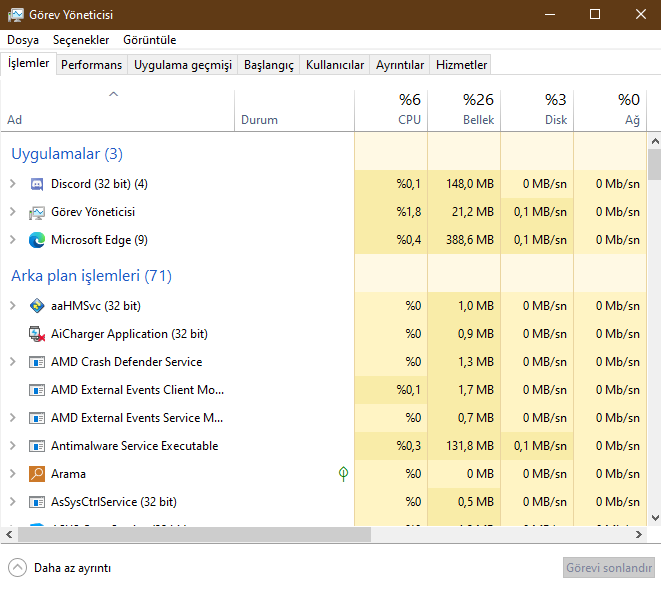Click the Arama search icon

pos(37,474)
